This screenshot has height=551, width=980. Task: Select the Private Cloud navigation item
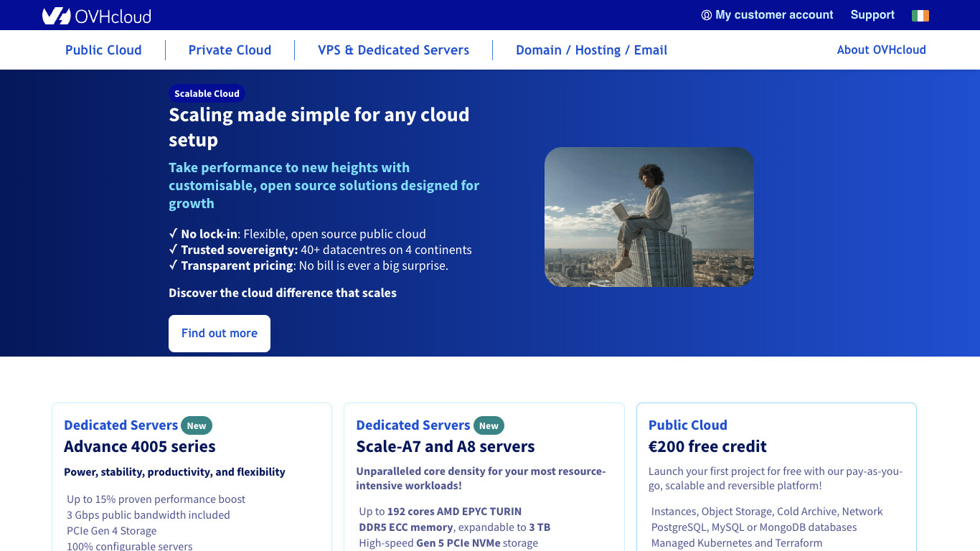coord(230,50)
